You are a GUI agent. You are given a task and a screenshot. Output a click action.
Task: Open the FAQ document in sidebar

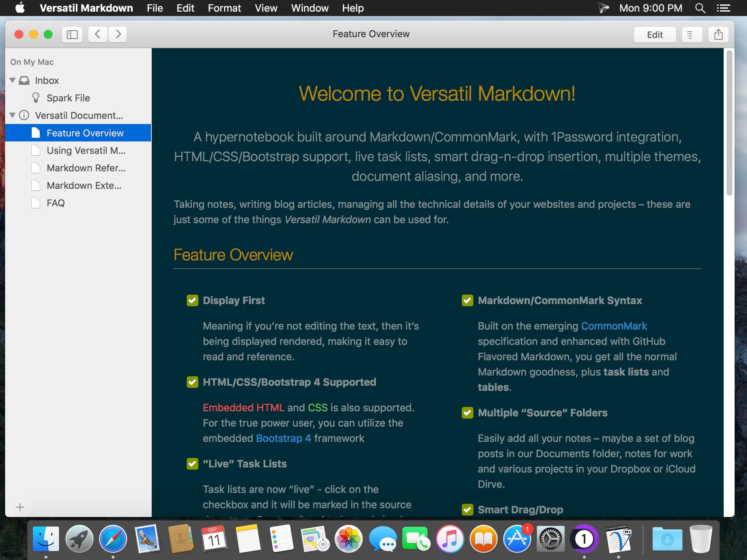[x=55, y=203]
